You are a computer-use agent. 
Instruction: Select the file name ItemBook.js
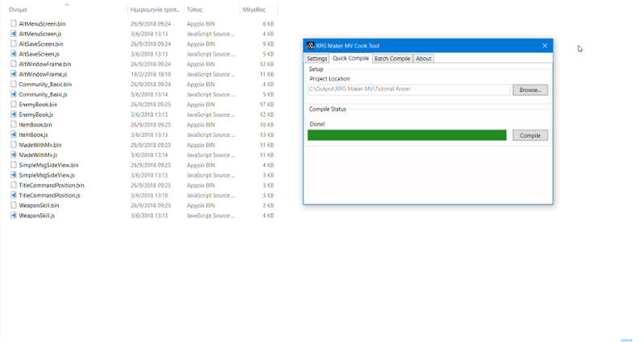pos(33,134)
